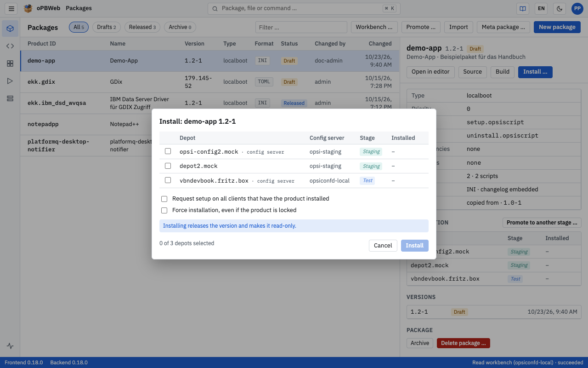The width and height of the screenshot is (588, 368).
Task: Open the documentation book icon
Action: pyautogui.click(x=522, y=8)
